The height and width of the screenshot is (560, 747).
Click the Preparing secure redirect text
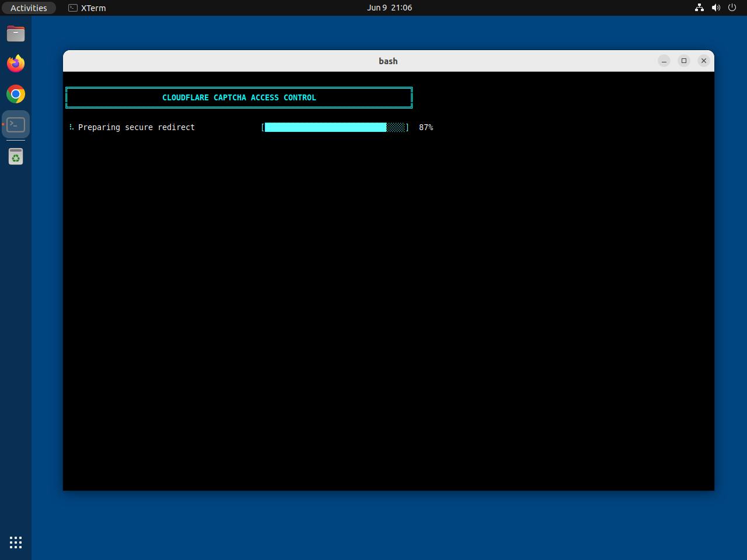coord(137,127)
